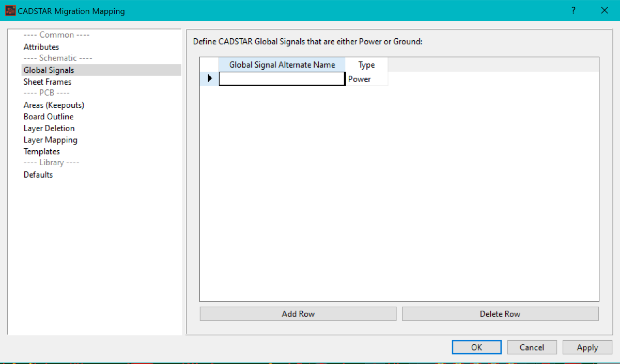Click the Global Signal Alternate Name column header
The image size is (620, 364).
[282, 65]
